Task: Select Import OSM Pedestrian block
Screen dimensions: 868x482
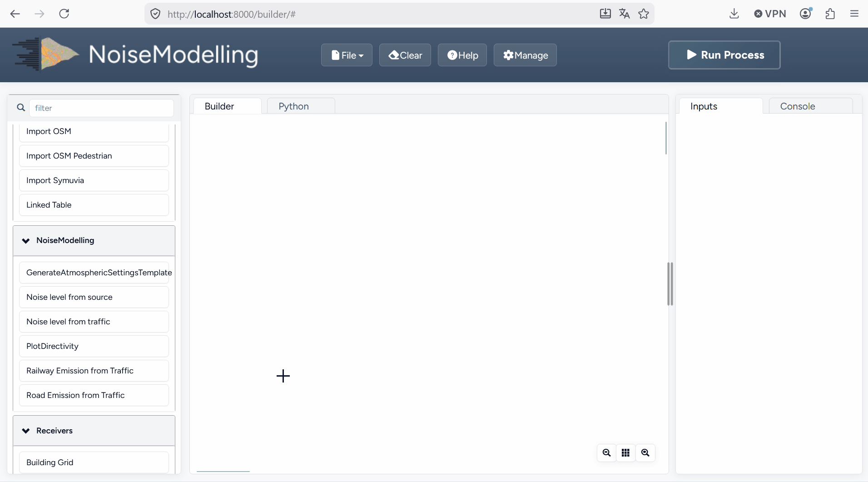Action: pos(94,156)
